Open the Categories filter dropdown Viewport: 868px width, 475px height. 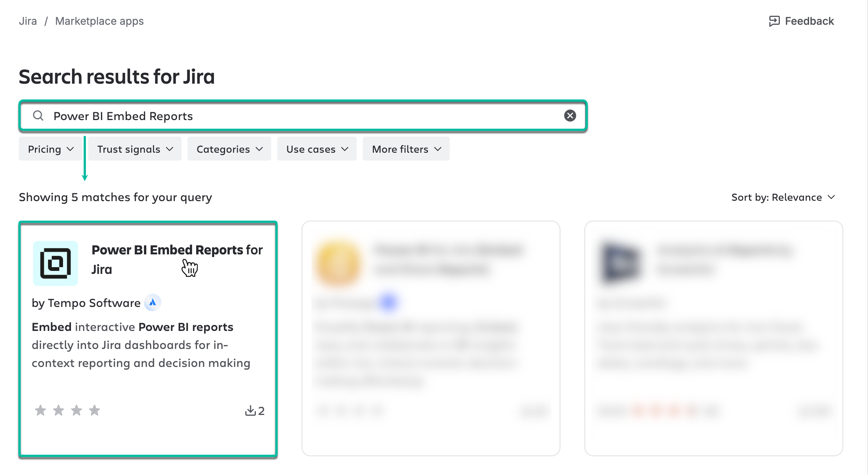click(229, 149)
